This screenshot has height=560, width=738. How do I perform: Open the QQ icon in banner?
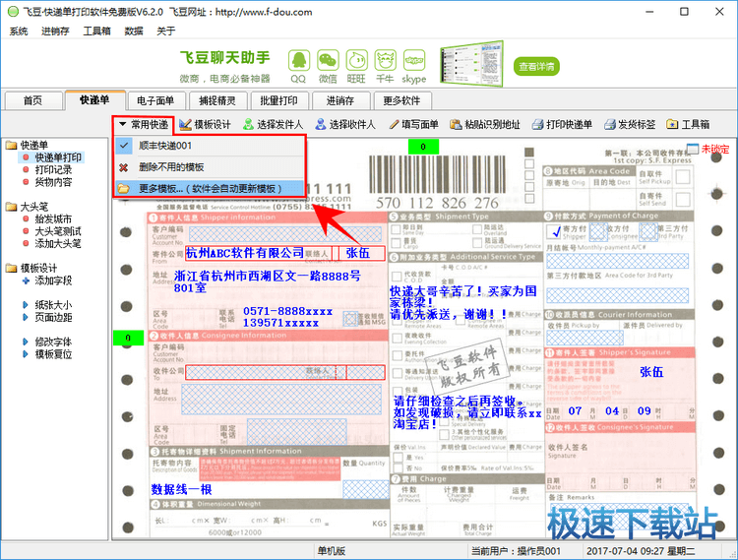[x=299, y=61]
